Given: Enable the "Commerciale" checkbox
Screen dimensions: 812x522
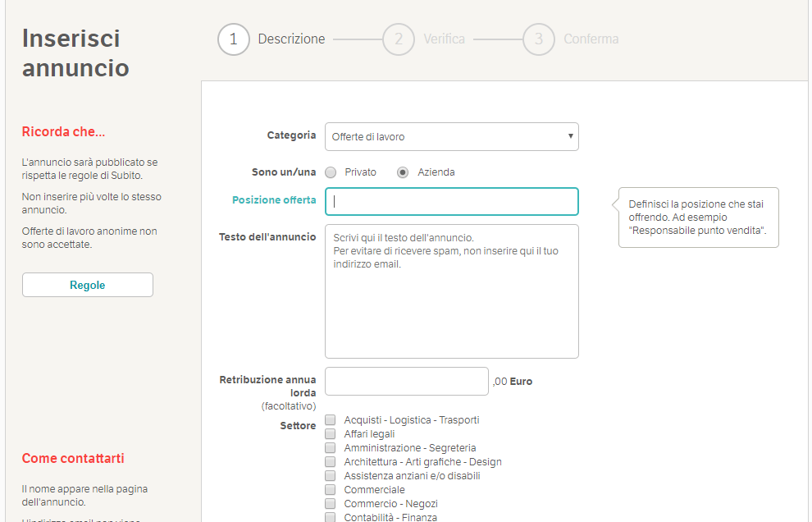Looking at the screenshot, I should click(331, 489).
